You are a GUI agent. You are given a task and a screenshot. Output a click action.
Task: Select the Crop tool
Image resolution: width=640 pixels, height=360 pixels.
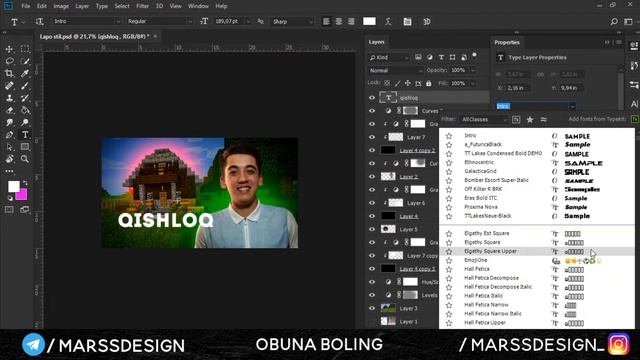tap(9, 73)
